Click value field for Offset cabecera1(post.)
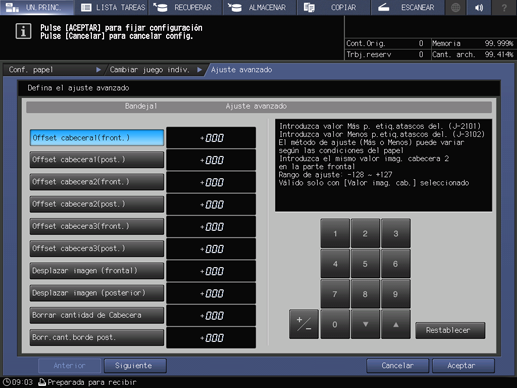 coord(211,160)
